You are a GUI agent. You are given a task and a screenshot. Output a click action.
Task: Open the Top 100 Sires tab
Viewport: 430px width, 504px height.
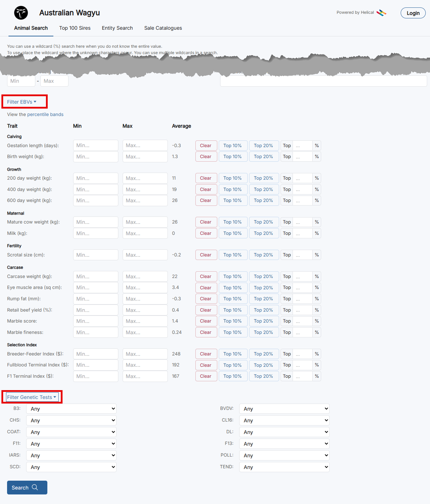[x=75, y=28]
